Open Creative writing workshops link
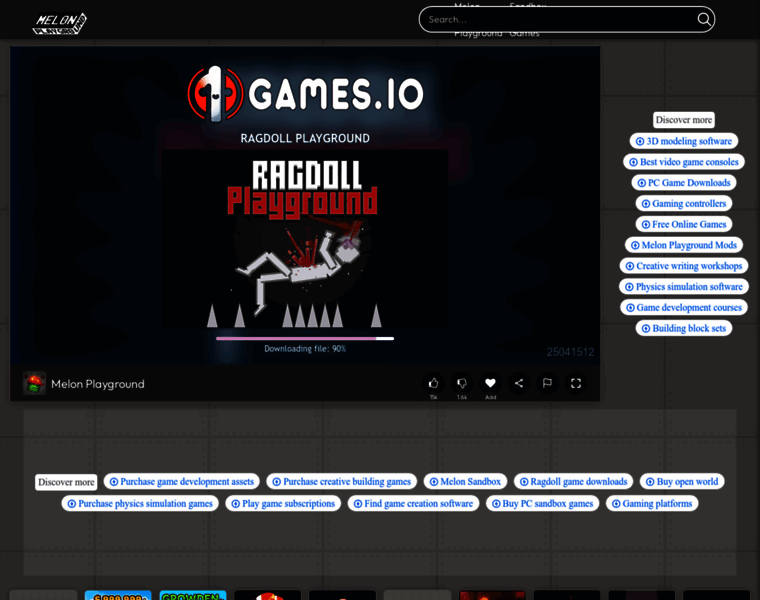Image resolution: width=760 pixels, height=600 pixels. coord(683,266)
